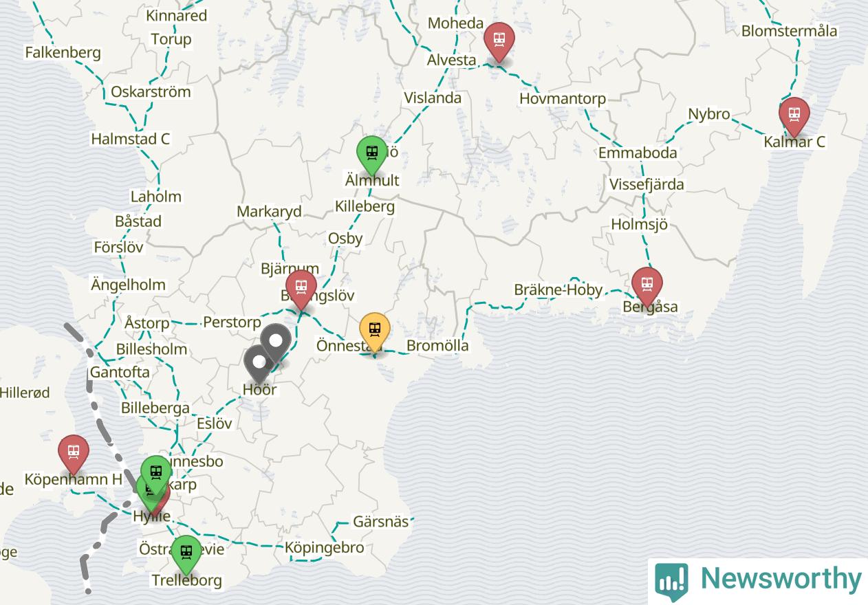Click the Falkenberg station label
Image resolution: width=868 pixels, height=605 pixels.
point(63,52)
